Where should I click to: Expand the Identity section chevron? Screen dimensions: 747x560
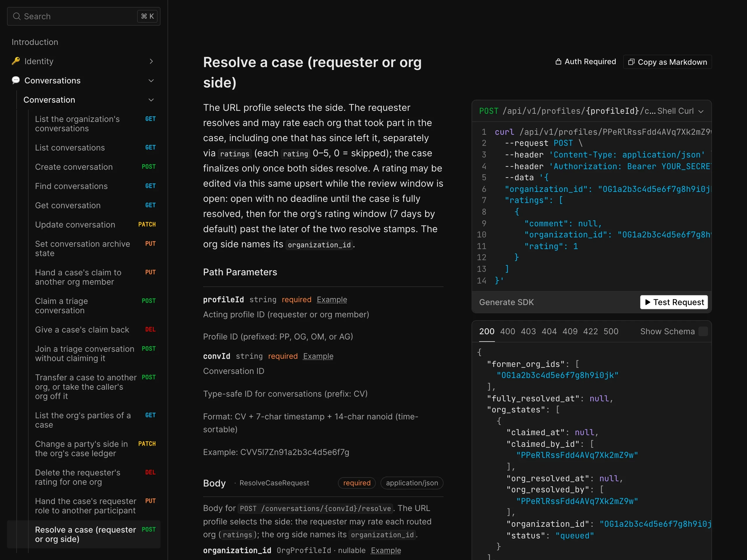click(151, 62)
